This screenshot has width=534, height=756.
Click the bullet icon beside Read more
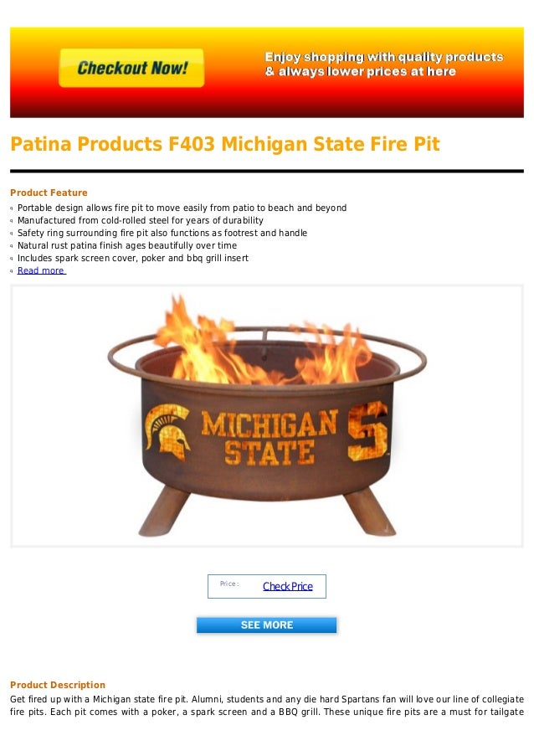(12, 271)
